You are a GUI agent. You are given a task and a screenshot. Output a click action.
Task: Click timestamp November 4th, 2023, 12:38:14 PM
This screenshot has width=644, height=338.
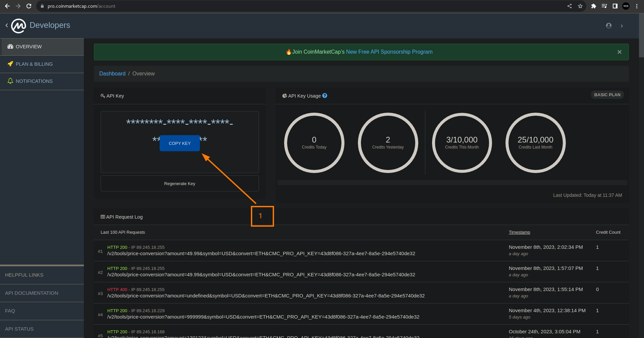point(547,311)
